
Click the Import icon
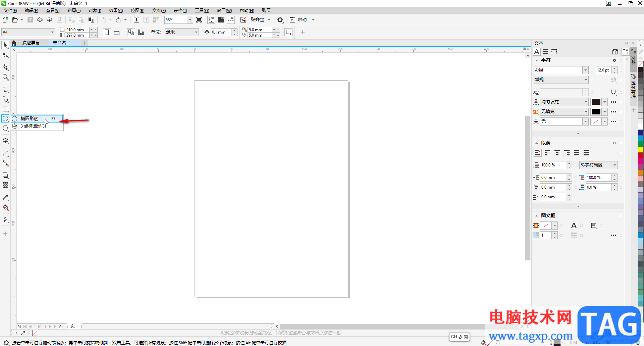click(137, 20)
